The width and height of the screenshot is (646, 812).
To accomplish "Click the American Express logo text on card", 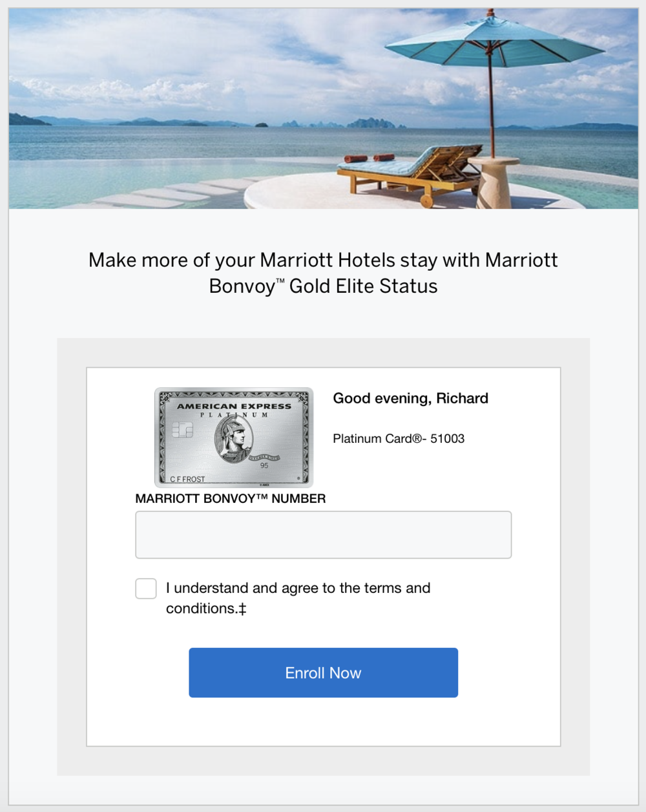I will (234, 406).
